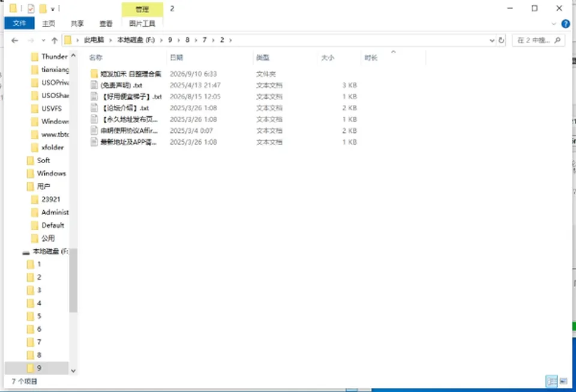The height and width of the screenshot is (392, 576).
Task: Select the 本地磁盘 (F:) drive in the sidebar
Action: click(46, 251)
